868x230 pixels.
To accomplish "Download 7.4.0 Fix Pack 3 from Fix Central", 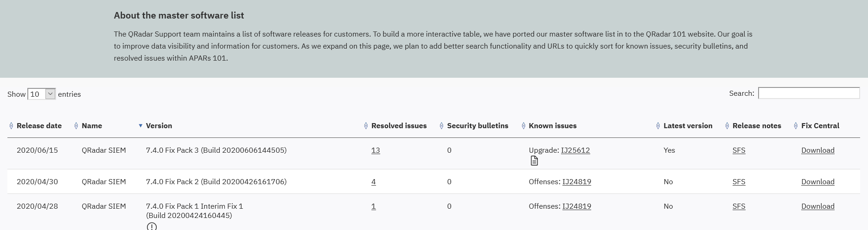I will 818,150.
